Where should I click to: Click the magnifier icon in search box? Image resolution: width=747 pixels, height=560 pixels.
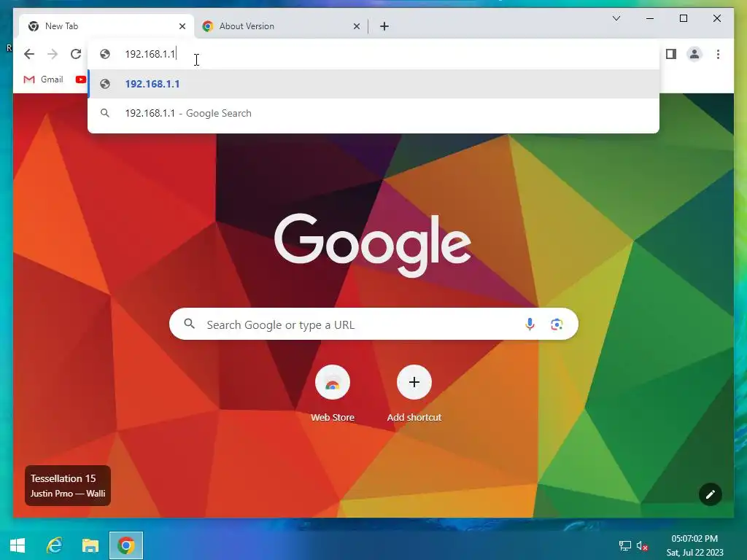189,324
